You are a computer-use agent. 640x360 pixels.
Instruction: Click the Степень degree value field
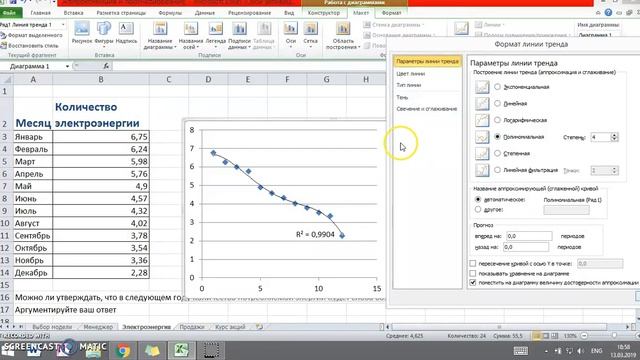pyautogui.click(x=600, y=137)
